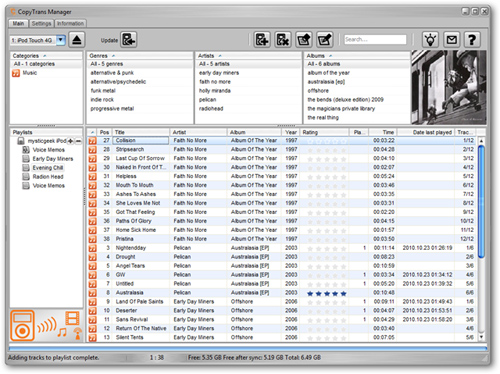Open help with the question mark icon
Image resolution: width=500 pixels, height=374 pixels.
[x=472, y=40]
